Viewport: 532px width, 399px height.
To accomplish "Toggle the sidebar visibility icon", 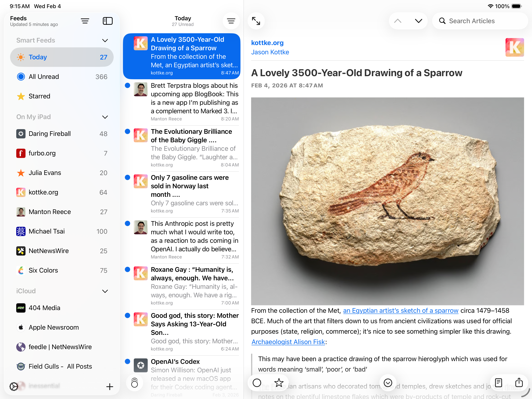I will click(x=107, y=21).
